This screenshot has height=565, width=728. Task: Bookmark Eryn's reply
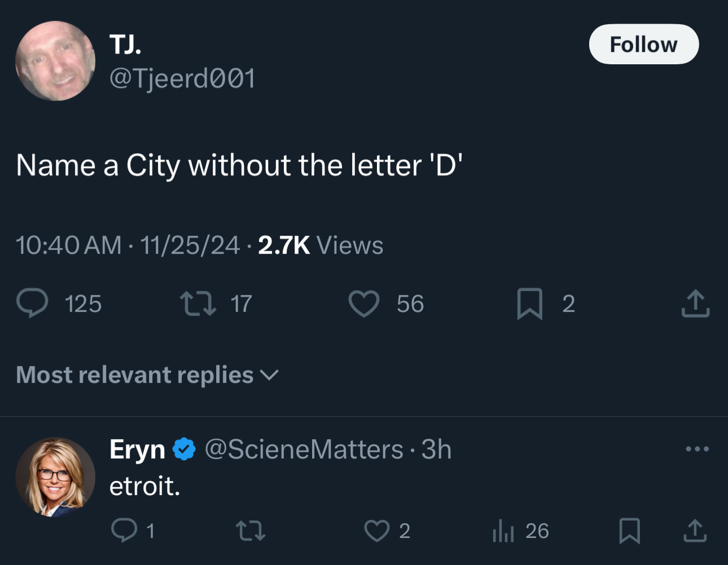point(629,531)
